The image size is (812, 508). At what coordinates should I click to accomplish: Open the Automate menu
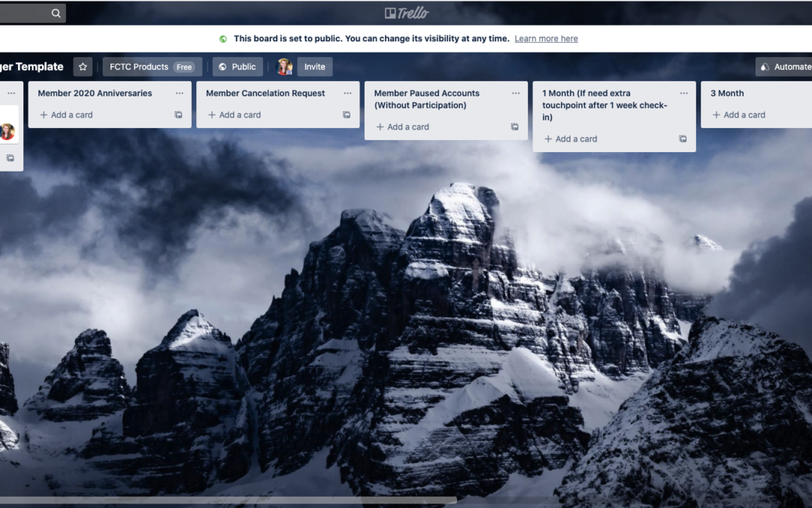tap(784, 67)
